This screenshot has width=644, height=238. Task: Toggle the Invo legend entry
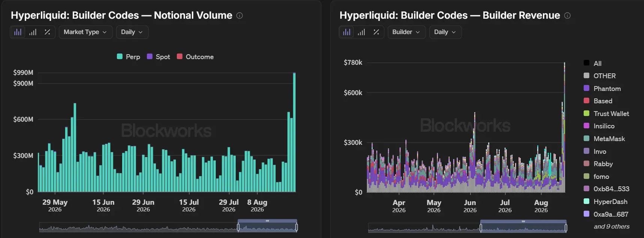tap(595, 151)
